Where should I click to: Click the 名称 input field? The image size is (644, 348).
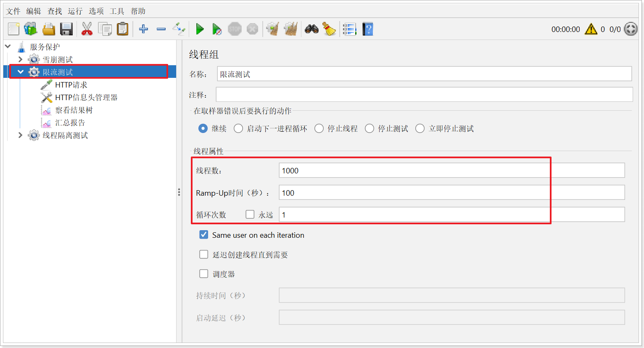pos(425,74)
